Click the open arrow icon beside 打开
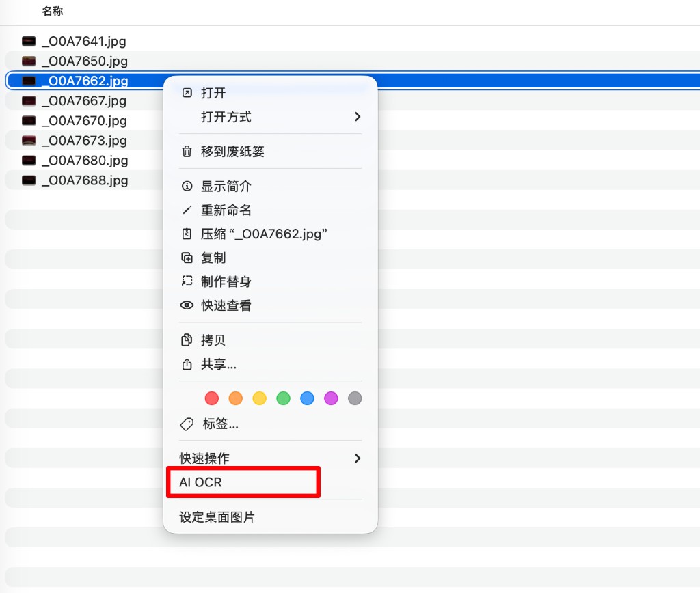 click(187, 93)
